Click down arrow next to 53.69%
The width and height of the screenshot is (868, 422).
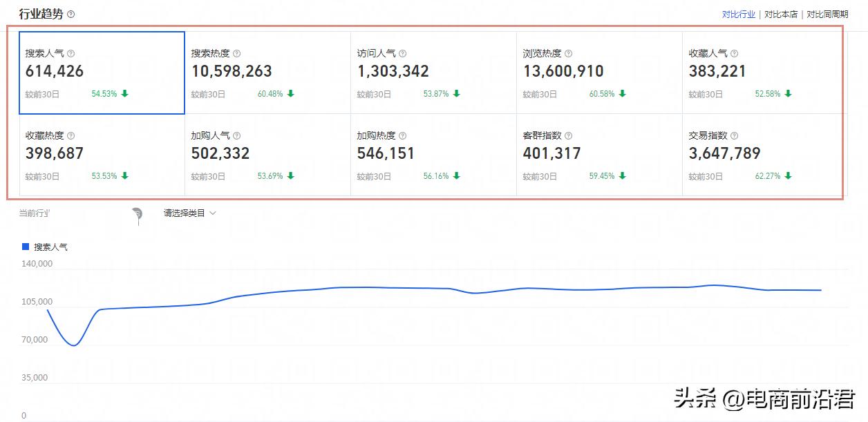point(291,176)
